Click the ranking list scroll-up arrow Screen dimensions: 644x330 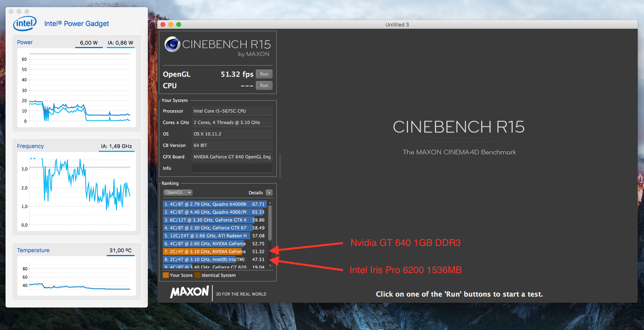click(270, 203)
